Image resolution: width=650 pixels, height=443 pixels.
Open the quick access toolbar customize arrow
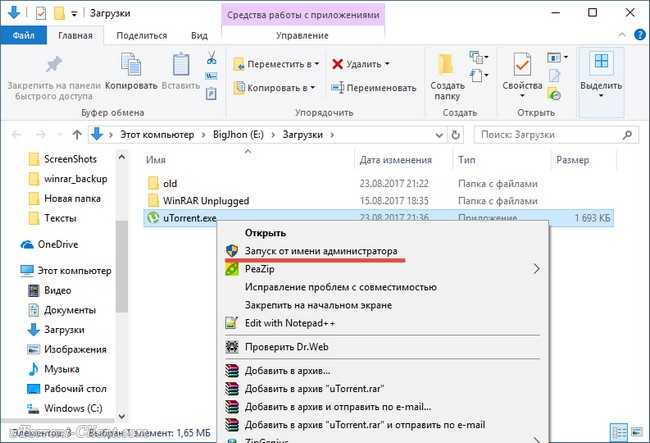(74, 14)
